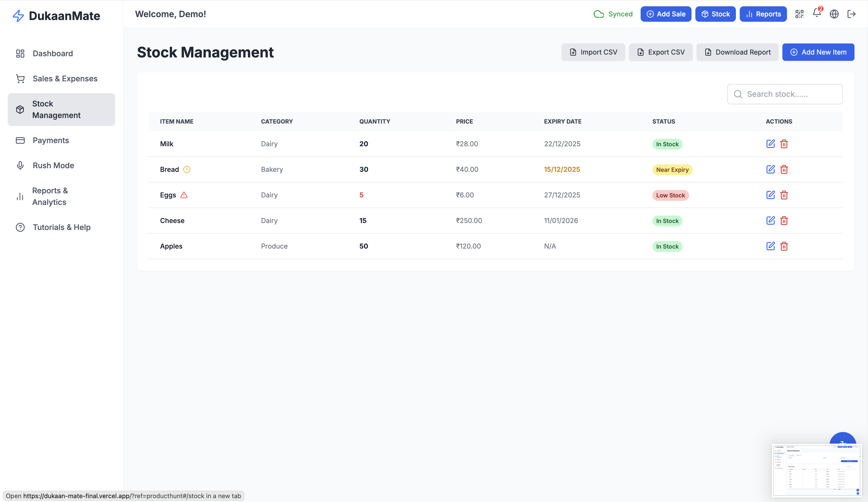Click the logout icon in header
868x502 pixels.
(x=851, y=14)
